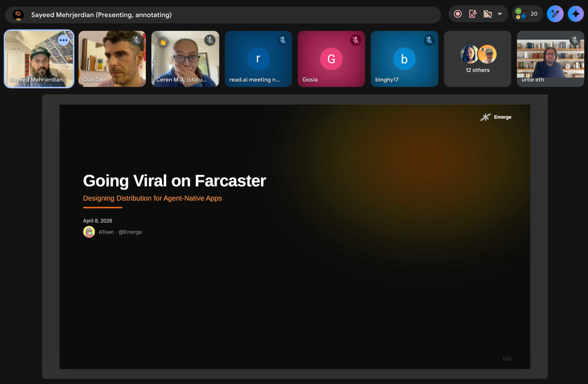The height and width of the screenshot is (384, 588).
Task: Click the '@Emerge' handle text
Action: click(x=130, y=232)
